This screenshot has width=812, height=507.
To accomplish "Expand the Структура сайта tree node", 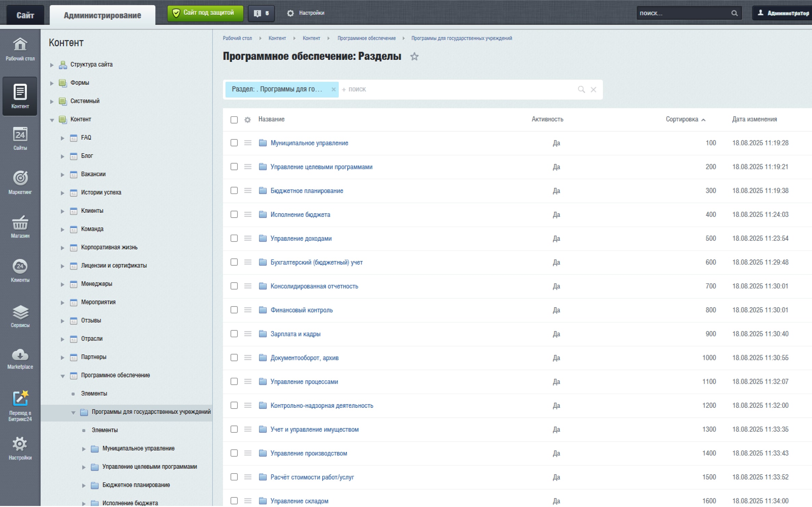I will pos(52,65).
